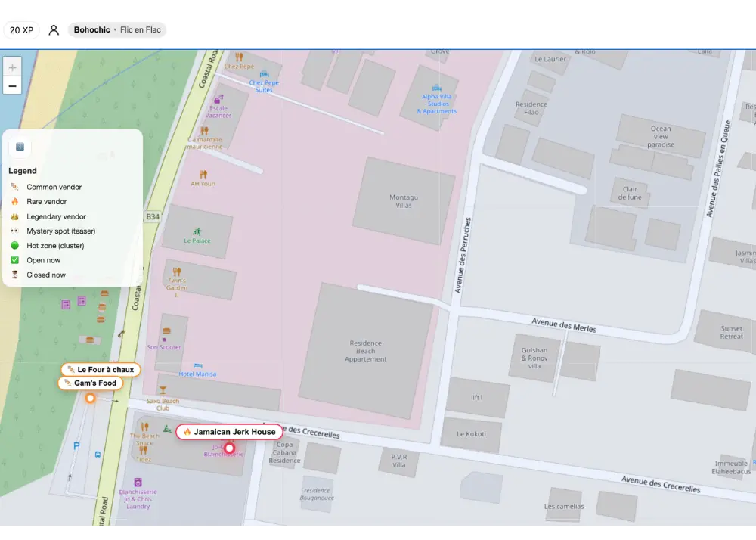Click the Avenue des Merles street label
756x540 pixels.
(564, 325)
